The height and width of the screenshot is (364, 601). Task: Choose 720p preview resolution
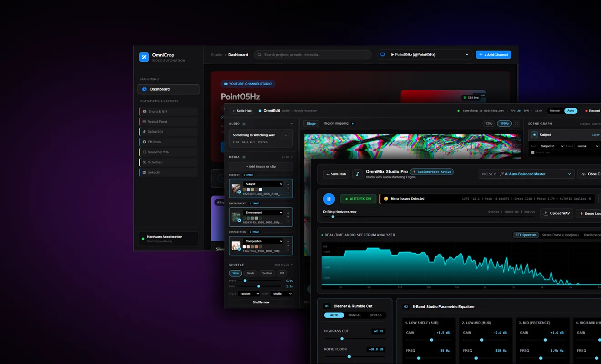tap(489, 123)
